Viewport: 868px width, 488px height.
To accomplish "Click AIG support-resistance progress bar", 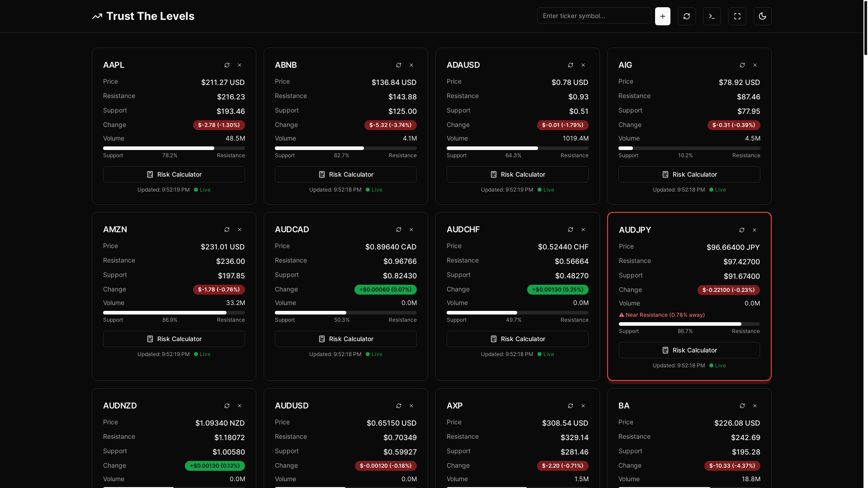I will 689,148.
